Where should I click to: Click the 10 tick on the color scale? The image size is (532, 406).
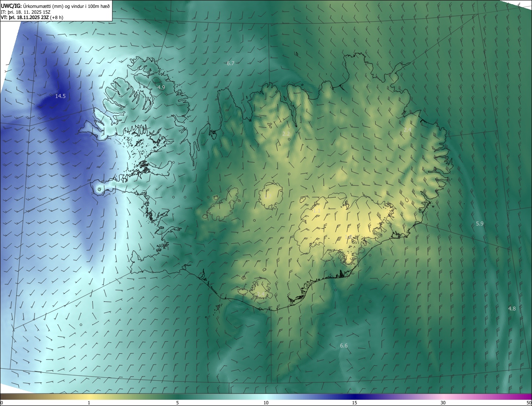tap(266, 403)
